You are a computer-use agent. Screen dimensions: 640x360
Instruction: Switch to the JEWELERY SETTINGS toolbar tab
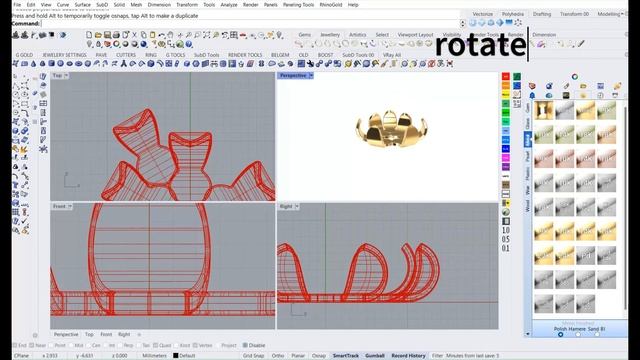tap(64, 55)
